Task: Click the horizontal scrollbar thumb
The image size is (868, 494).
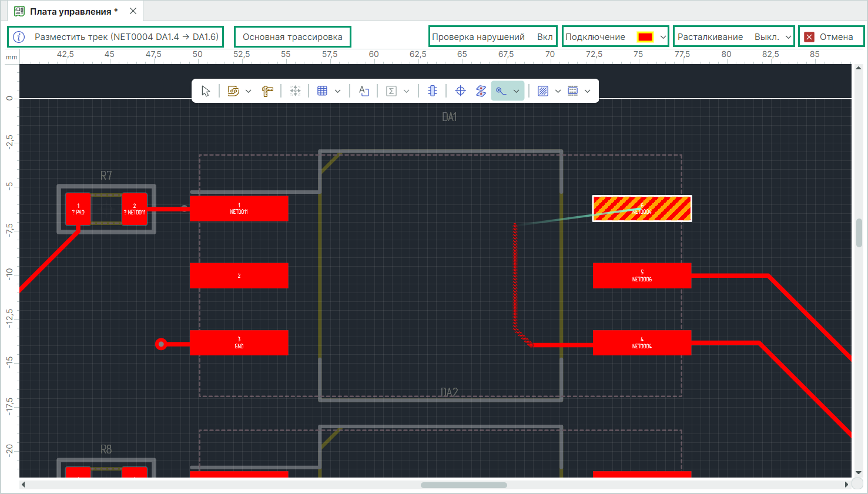Action: pos(463,485)
